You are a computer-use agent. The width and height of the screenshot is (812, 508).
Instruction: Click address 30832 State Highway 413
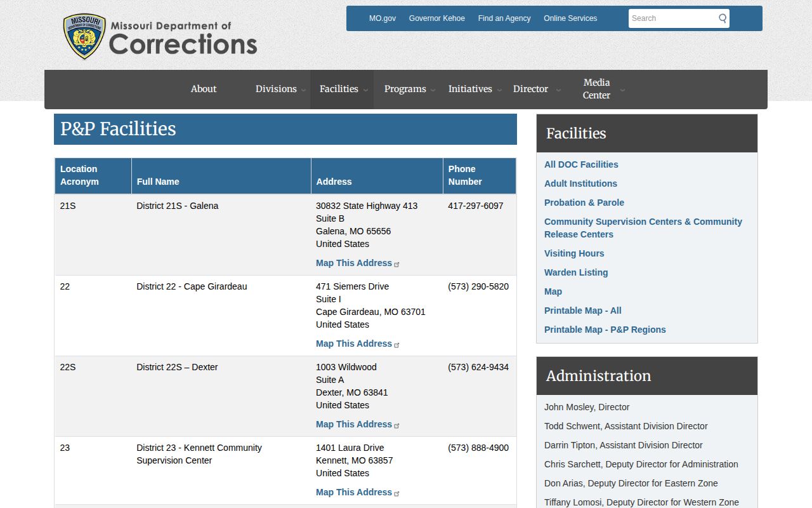pyautogui.click(x=367, y=206)
